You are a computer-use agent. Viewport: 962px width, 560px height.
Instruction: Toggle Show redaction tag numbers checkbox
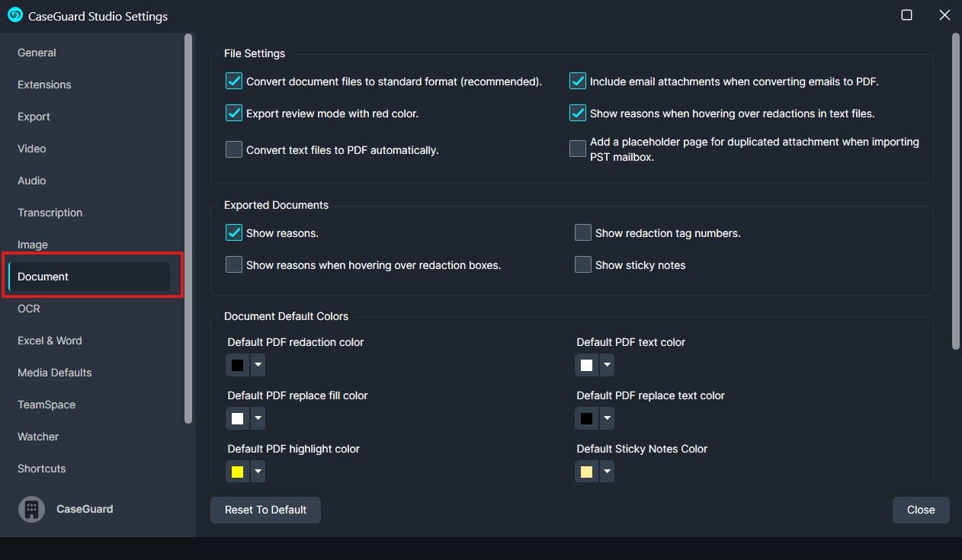click(583, 233)
